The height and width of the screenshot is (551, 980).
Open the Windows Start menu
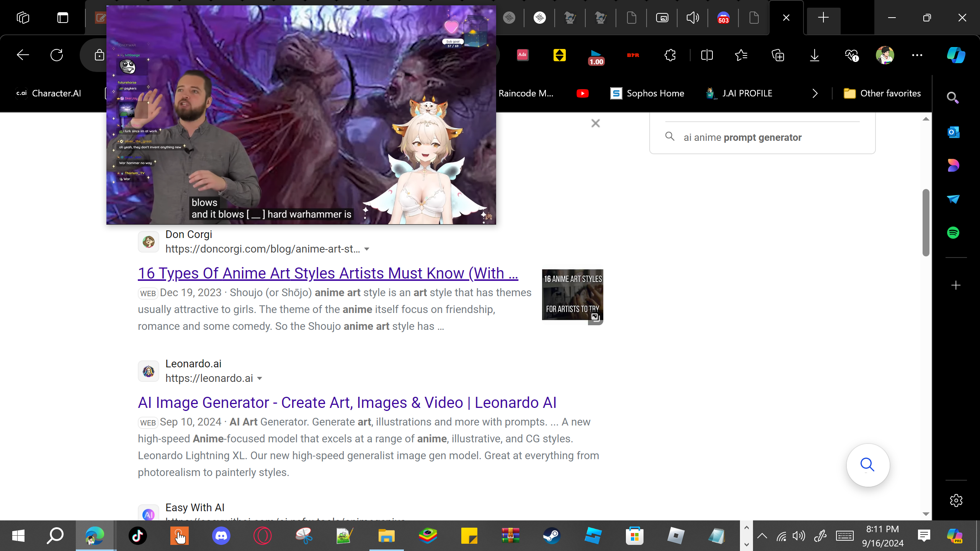coord(18,536)
